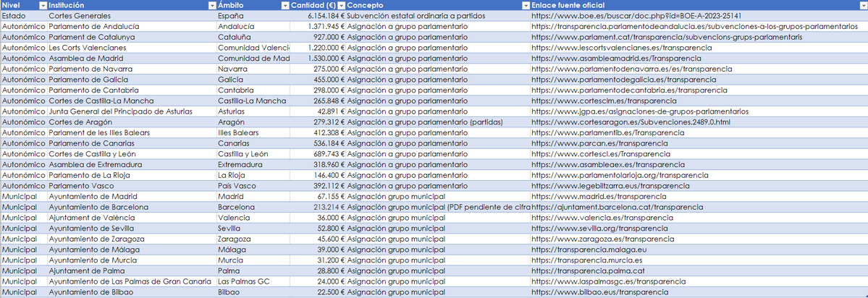Open the asambleamadrid.es Transparencia link

tap(617, 58)
